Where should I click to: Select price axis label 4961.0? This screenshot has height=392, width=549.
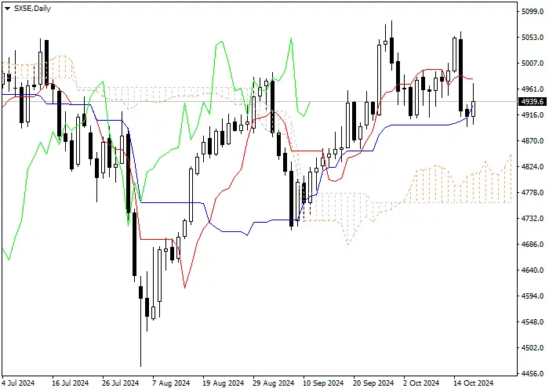[x=533, y=89]
